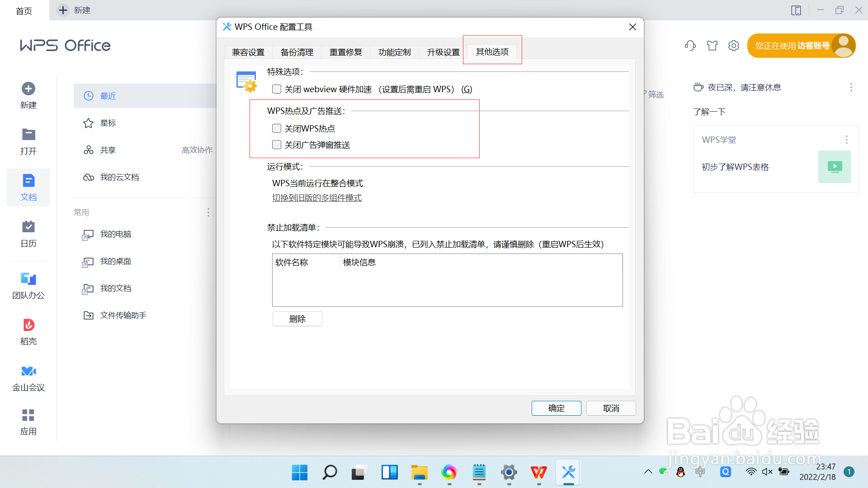Check 关闭WPS热点 checkbox
This screenshot has width=868, height=488.
point(277,128)
